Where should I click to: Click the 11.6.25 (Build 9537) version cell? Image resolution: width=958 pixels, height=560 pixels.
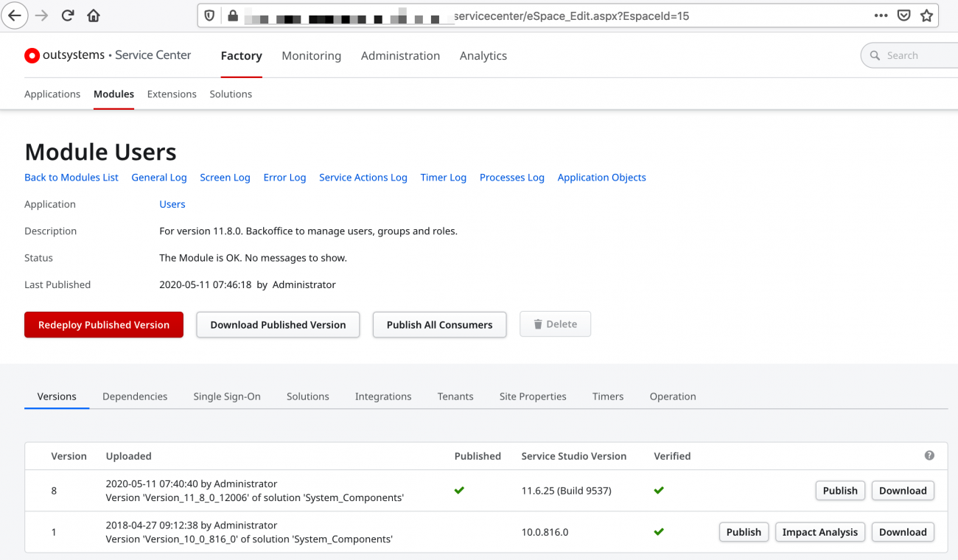(566, 491)
